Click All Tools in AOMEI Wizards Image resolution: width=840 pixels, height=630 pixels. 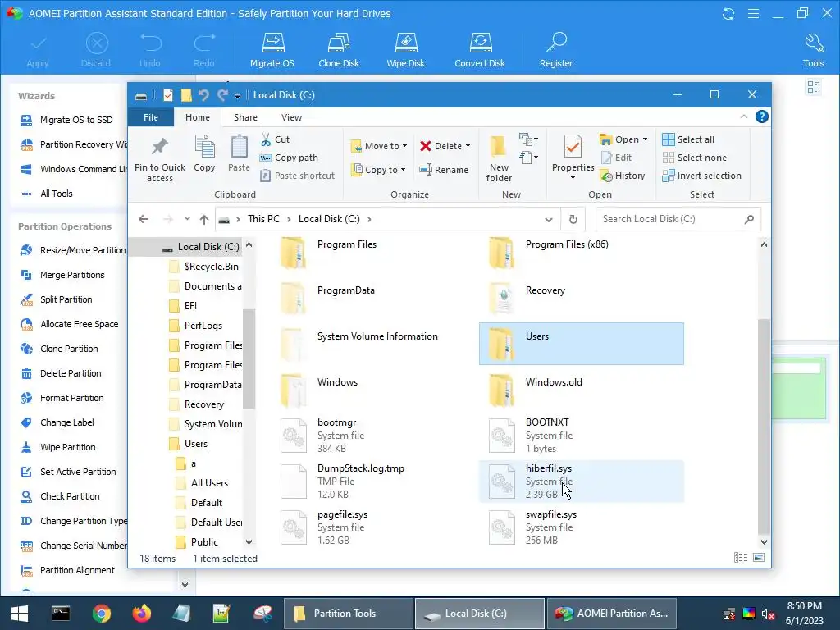coord(57,194)
